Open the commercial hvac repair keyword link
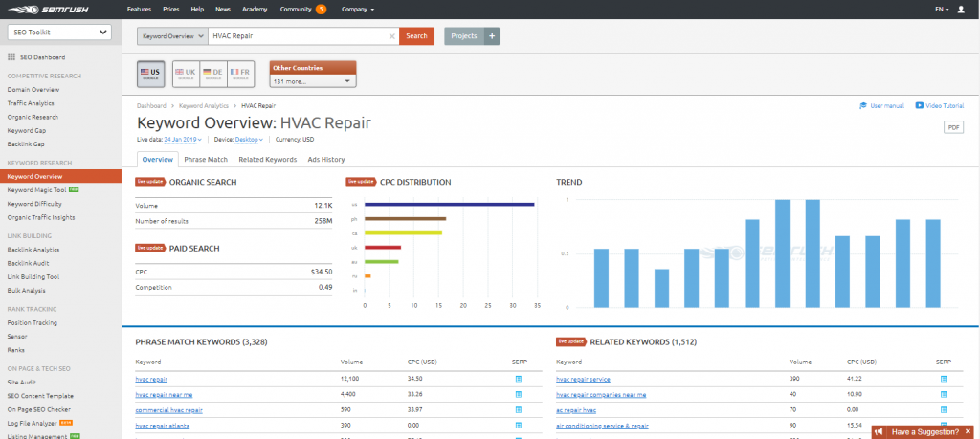980x439 pixels. point(168,410)
